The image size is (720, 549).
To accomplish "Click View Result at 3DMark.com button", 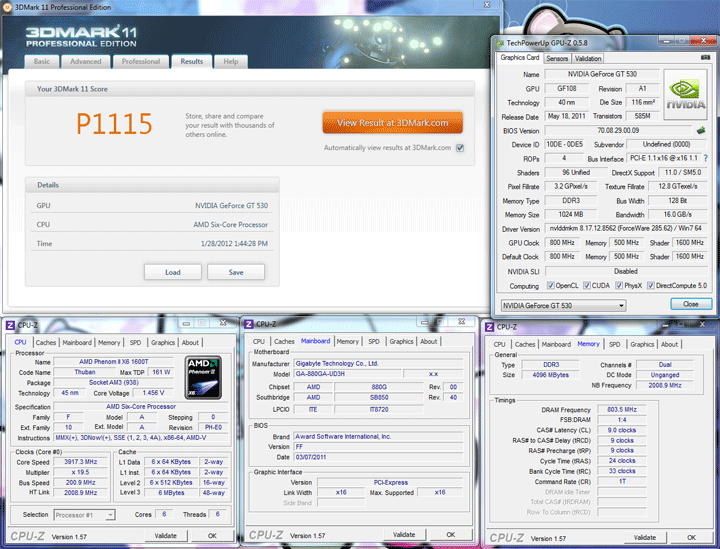I will pyautogui.click(x=393, y=123).
